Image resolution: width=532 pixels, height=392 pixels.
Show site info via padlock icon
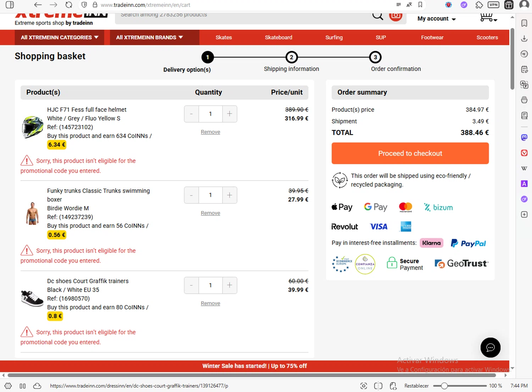(95, 5)
